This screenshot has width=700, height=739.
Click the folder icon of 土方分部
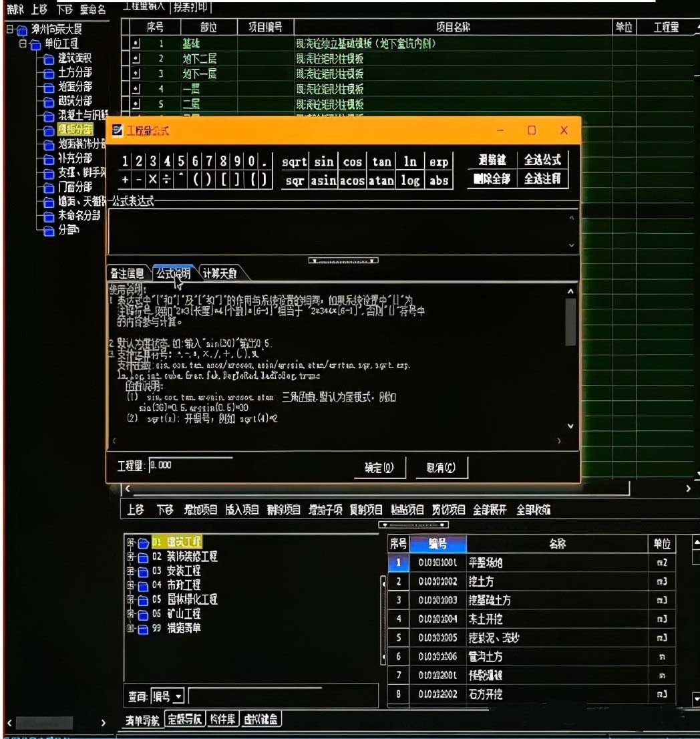[49, 73]
